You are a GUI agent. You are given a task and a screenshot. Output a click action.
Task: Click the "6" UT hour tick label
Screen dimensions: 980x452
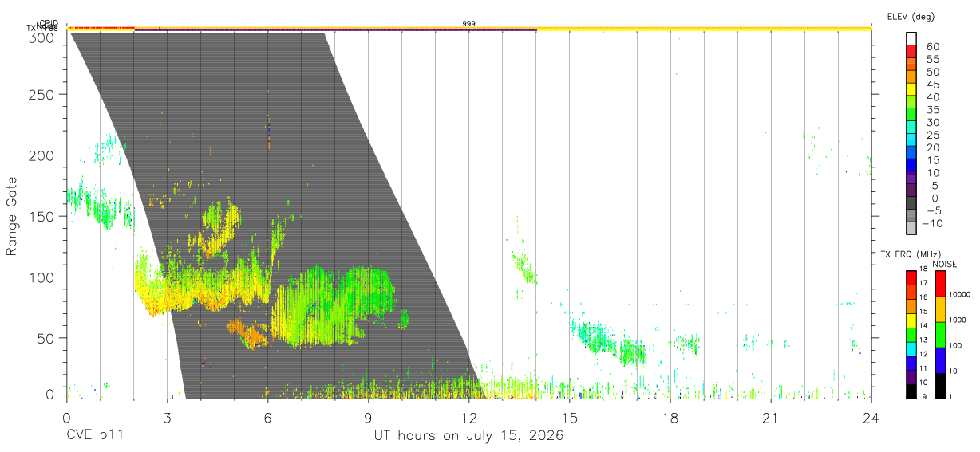(x=267, y=418)
